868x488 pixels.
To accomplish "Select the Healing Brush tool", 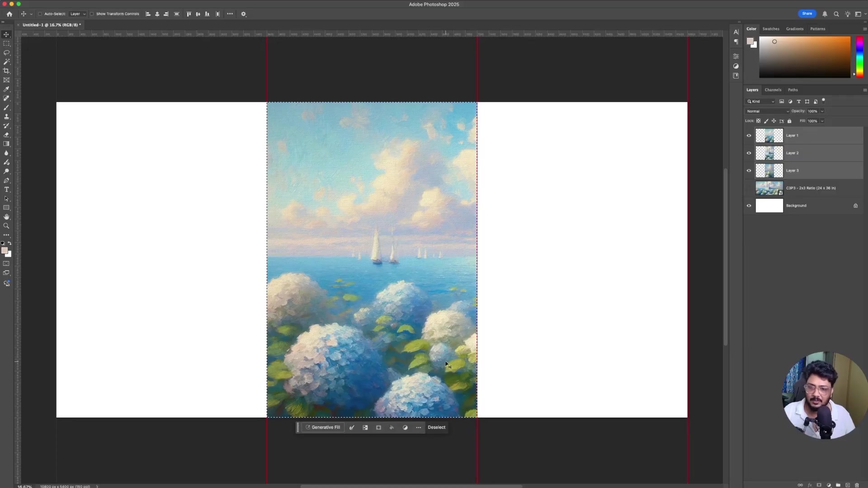I will 6,99.
